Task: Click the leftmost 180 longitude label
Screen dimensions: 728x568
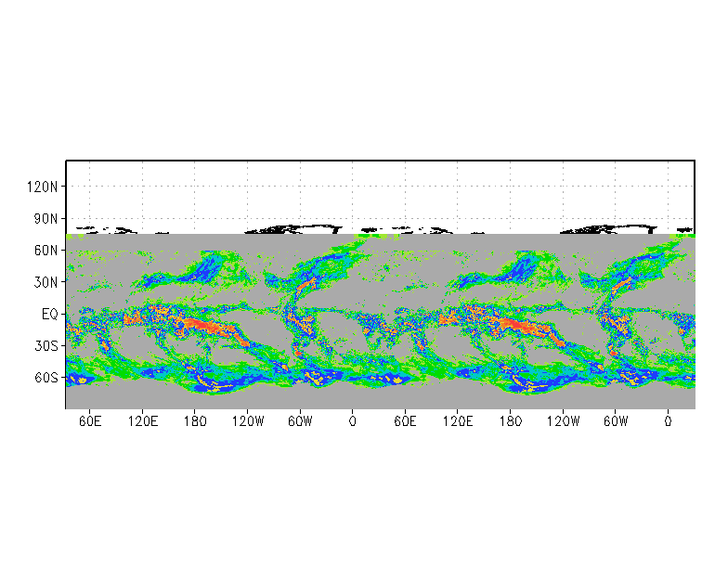Action: [195, 421]
